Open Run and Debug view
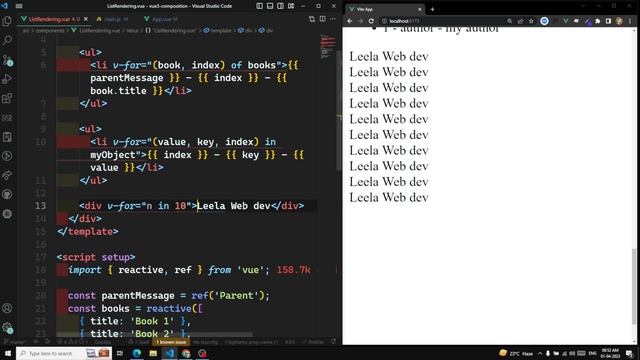The height and width of the screenshot is (360, 640). [7, 79]
